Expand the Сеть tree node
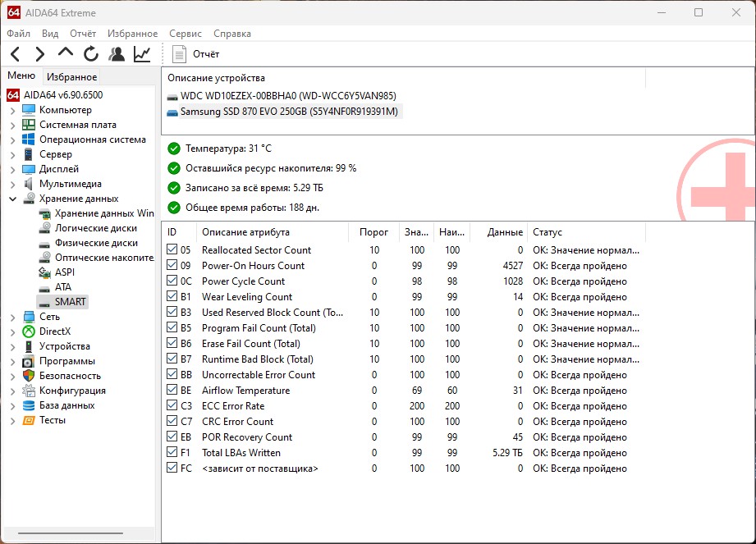Image resolution: width=756 pixels, height=544 pixels. [12, 317]
